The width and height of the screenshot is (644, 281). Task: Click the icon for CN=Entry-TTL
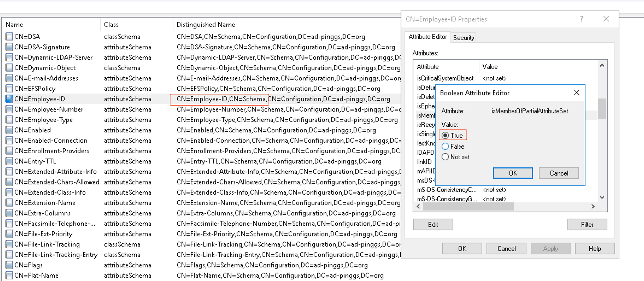(9, 161)
